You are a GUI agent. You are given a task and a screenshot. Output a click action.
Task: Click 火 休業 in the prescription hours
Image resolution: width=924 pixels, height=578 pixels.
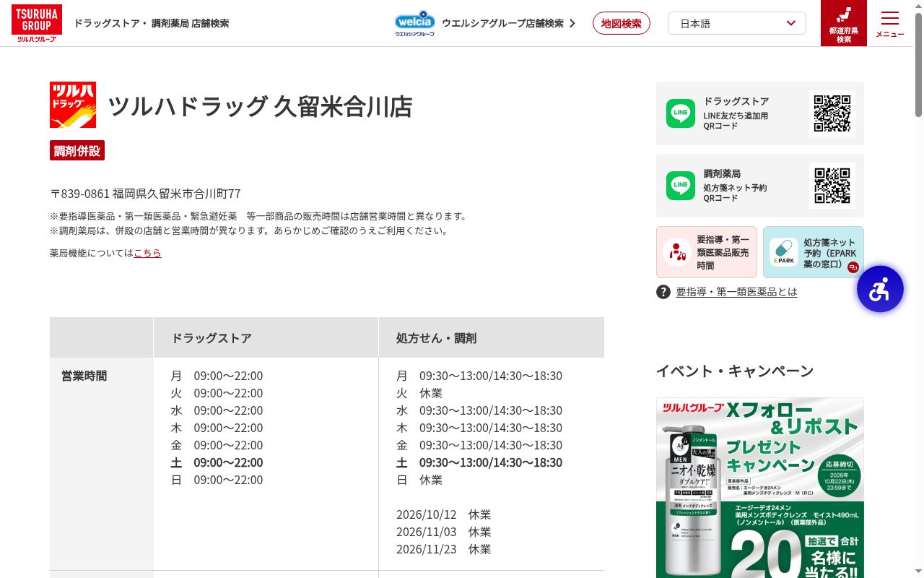[419, 393]
